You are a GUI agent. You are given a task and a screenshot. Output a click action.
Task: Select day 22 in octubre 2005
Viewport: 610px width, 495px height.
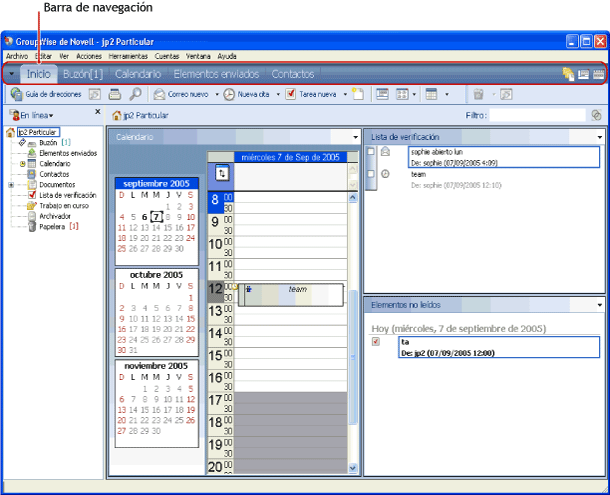tap(190, 329)
